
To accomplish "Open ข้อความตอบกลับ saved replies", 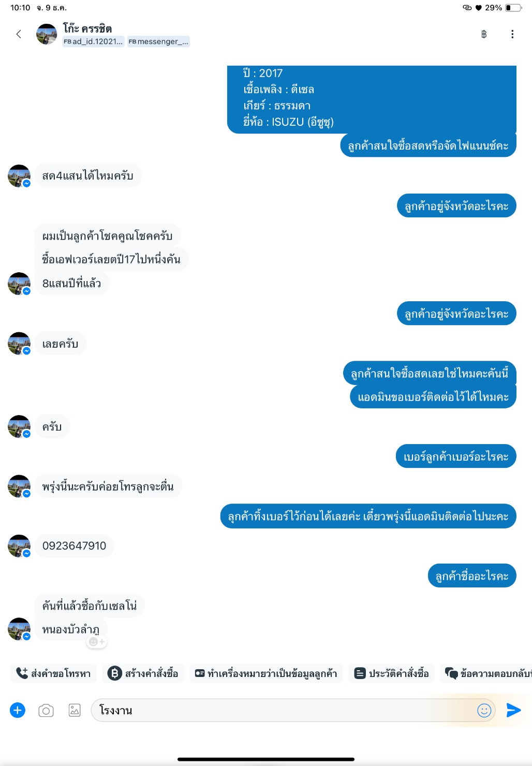I will tap(486, 673).
